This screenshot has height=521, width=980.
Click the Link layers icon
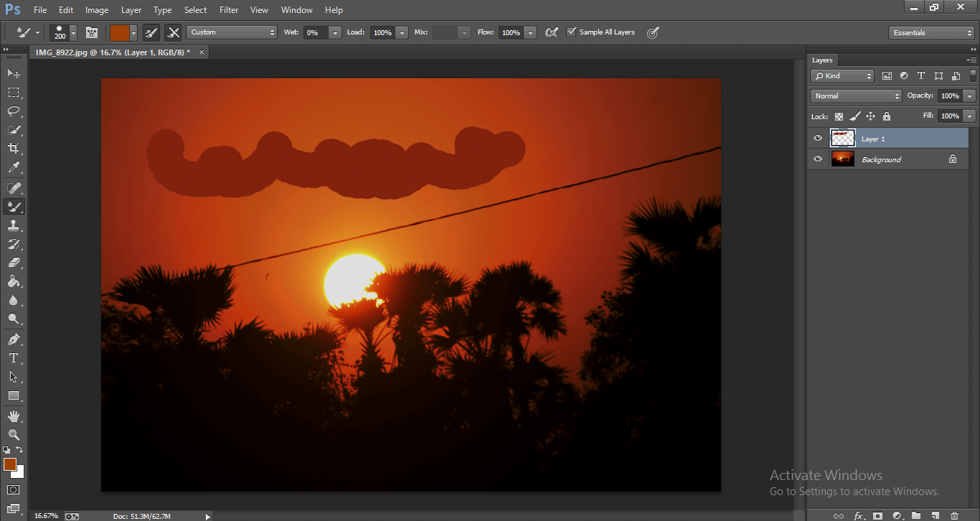[x=839, y=515]
